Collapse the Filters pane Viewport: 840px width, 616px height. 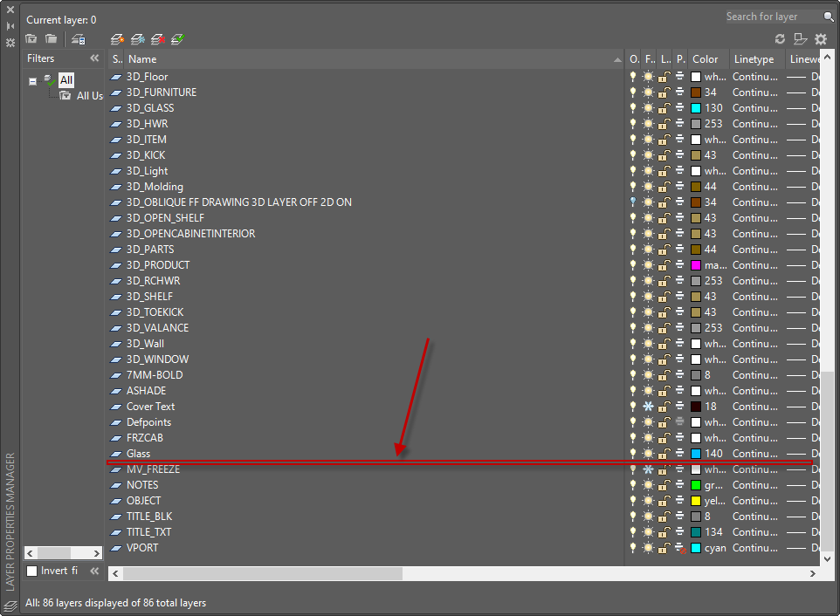94,58
